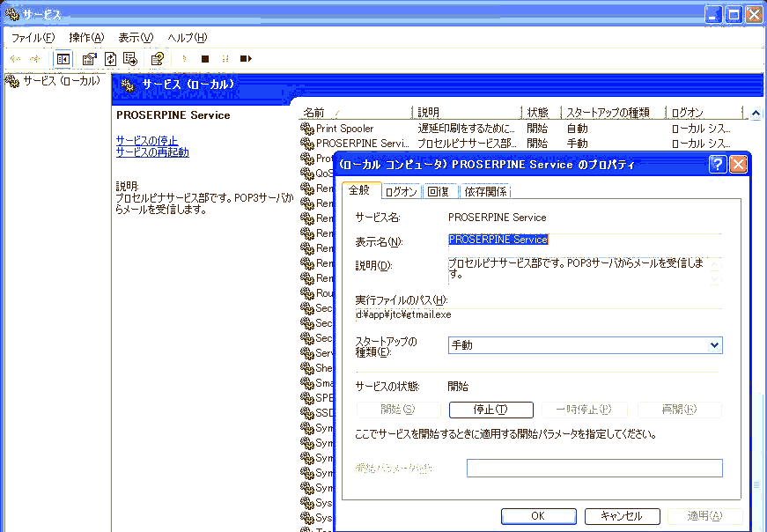Switch to the 依存関係 tab
The width and height of the screenshot is (767, 532).
(x=485, y=191)
